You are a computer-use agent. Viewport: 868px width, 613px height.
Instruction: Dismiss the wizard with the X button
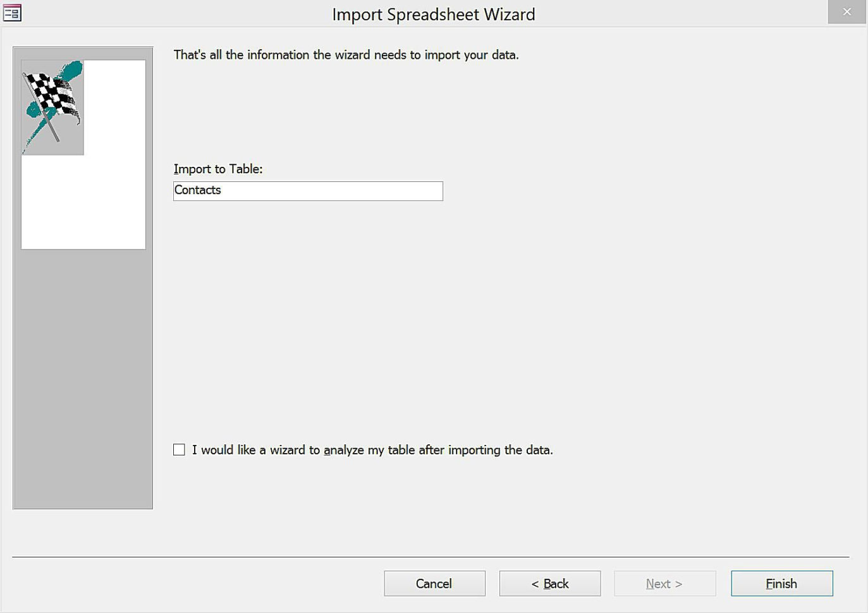(x=847, y=11)
